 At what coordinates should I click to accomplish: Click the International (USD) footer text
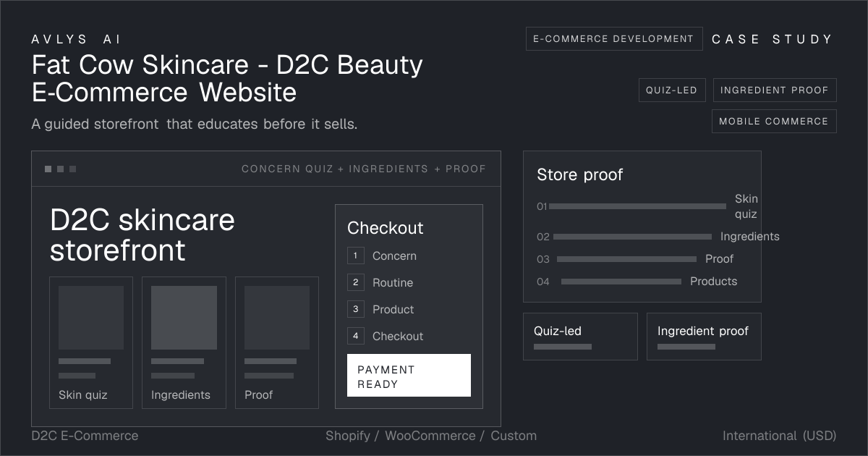tap(779, 436)
